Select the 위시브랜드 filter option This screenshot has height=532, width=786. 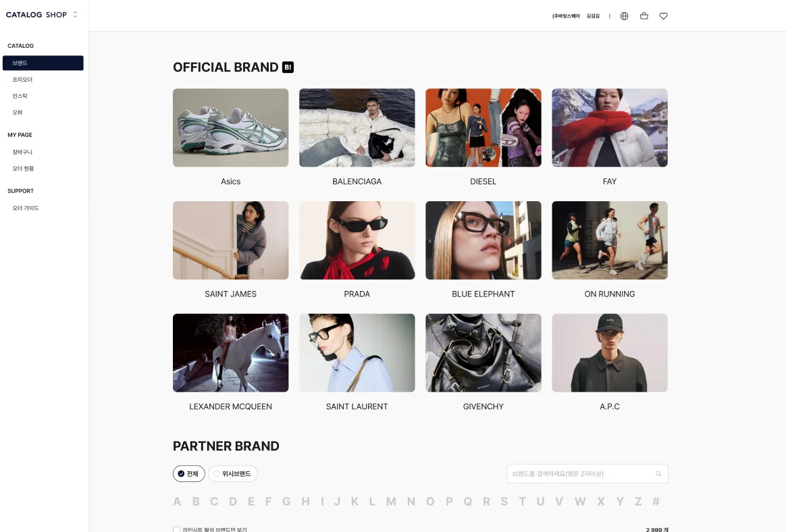[233, 474]
